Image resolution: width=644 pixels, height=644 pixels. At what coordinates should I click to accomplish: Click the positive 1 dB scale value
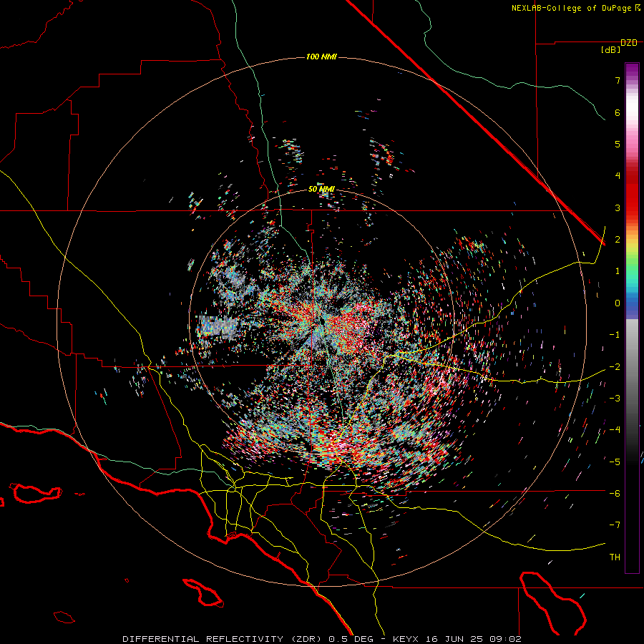point(618,271)
